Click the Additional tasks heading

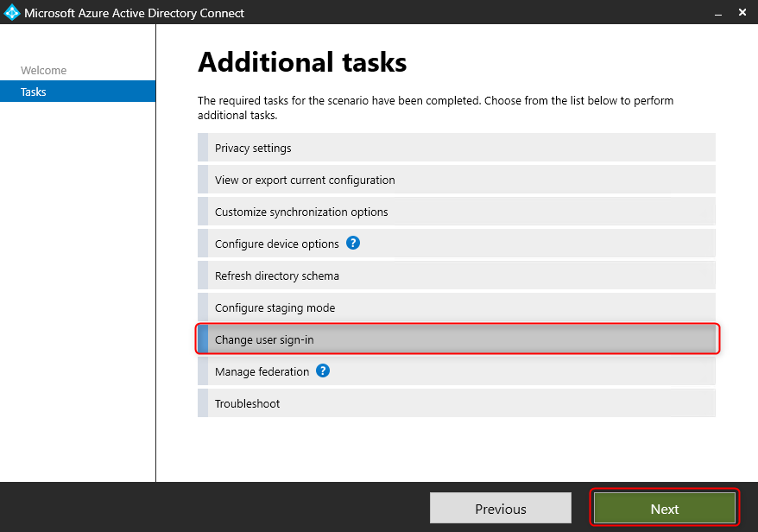pos(301,61)
